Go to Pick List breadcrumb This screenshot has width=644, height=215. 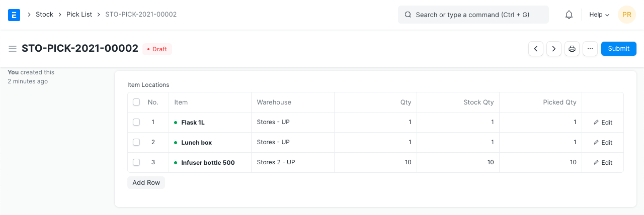(79, 15)
